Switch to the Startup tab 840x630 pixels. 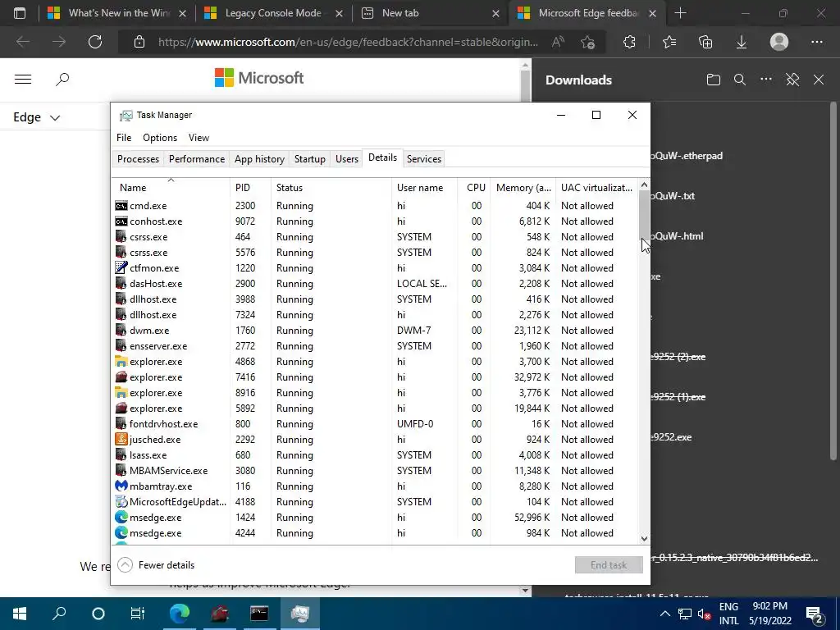[309, 159]
